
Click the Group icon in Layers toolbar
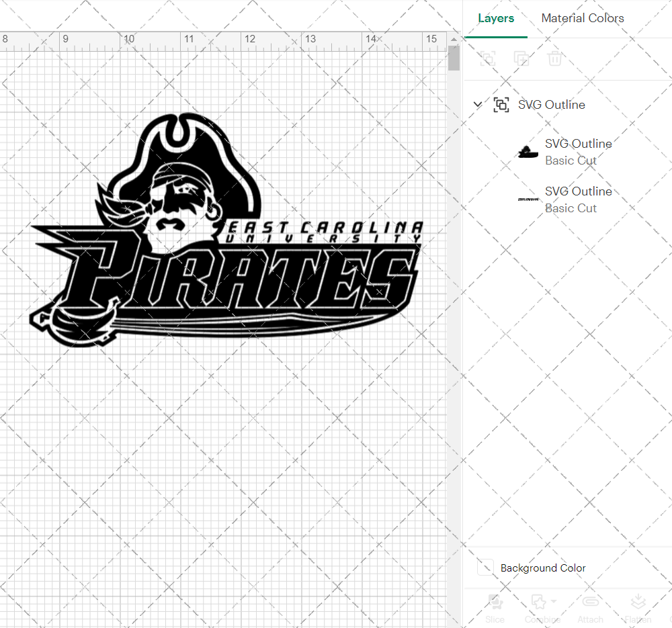click(488, 58)
